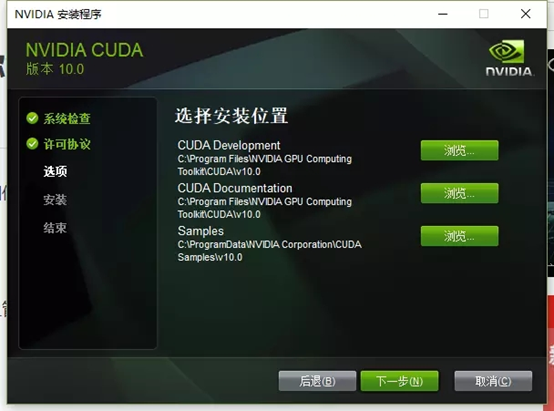The image size is (554, 411).
Task: Click the NVIDIA logo icon
Action: click(x=509, y=58)
